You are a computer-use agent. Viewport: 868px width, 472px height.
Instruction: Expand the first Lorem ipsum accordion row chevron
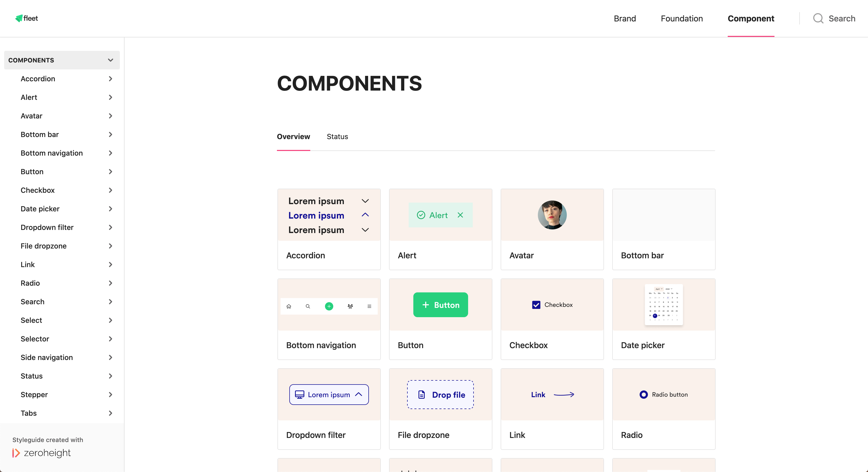pyautogui.click(x=365, y=201)
